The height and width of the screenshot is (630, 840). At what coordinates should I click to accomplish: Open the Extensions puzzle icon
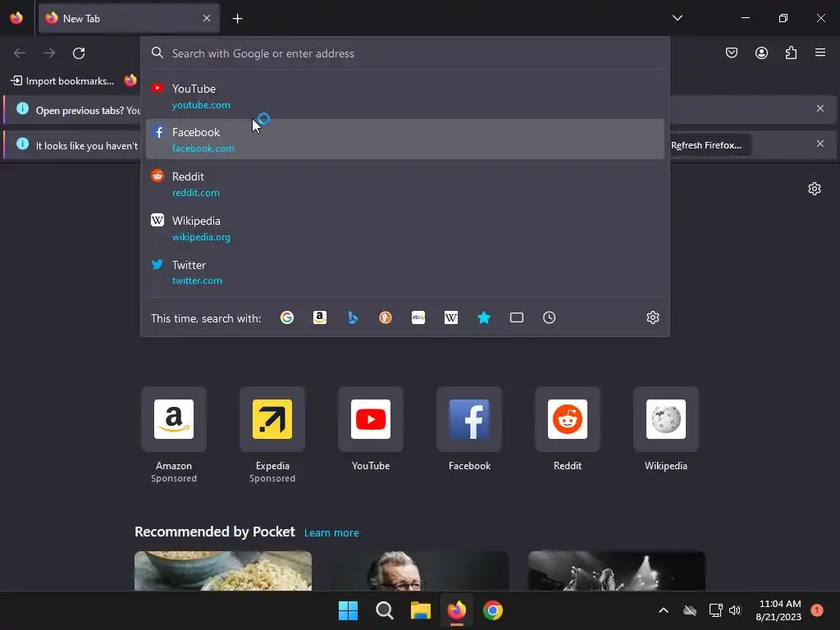(791, 52)
